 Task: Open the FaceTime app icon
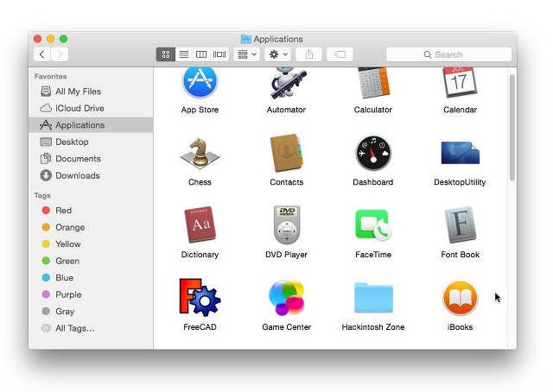point(373,224)
